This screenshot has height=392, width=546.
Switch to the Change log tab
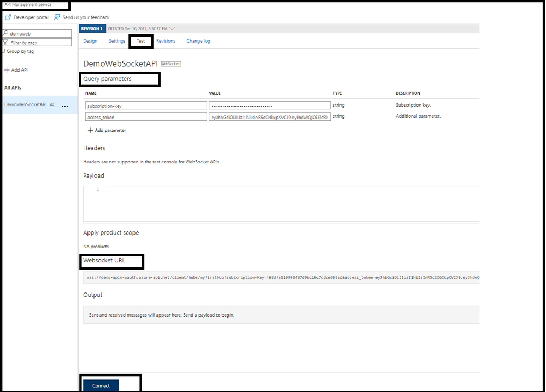tap(198, 41)
